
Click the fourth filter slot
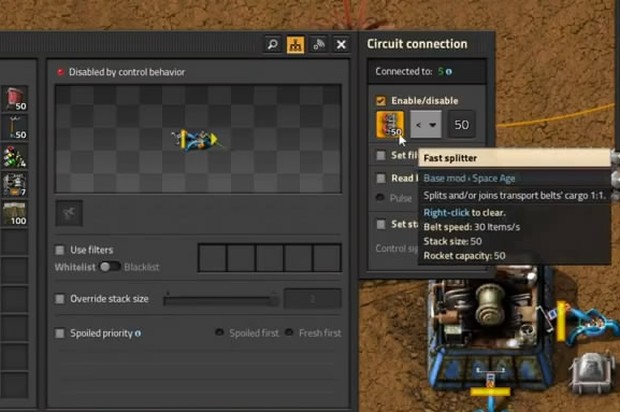point(298,258)
